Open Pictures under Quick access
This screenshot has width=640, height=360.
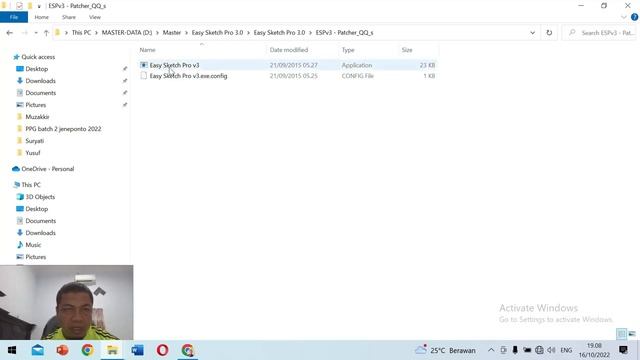[x=36, y=105]
